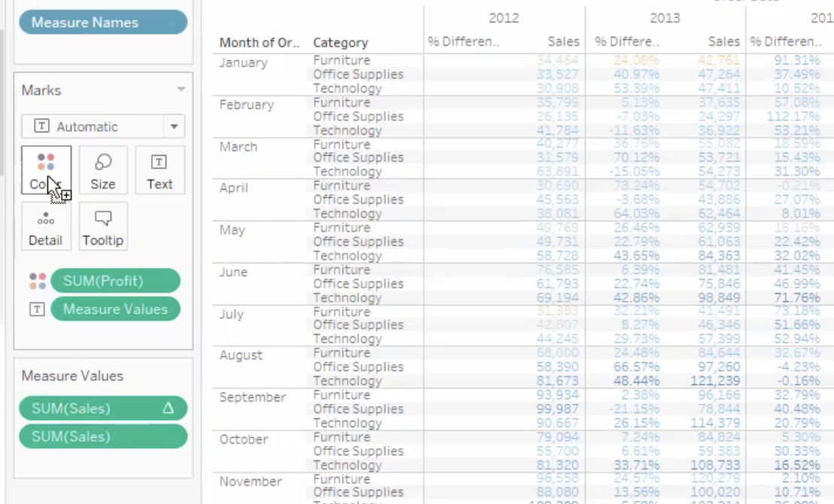Screen dimensions: 834x504
Task: Expand the Marks card menu arrow
Action: 181,90
